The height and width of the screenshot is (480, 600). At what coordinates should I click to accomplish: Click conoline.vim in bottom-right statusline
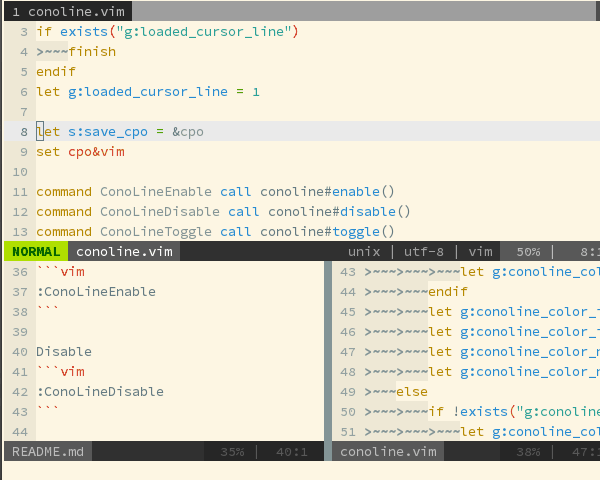click(x=388, y=452)
